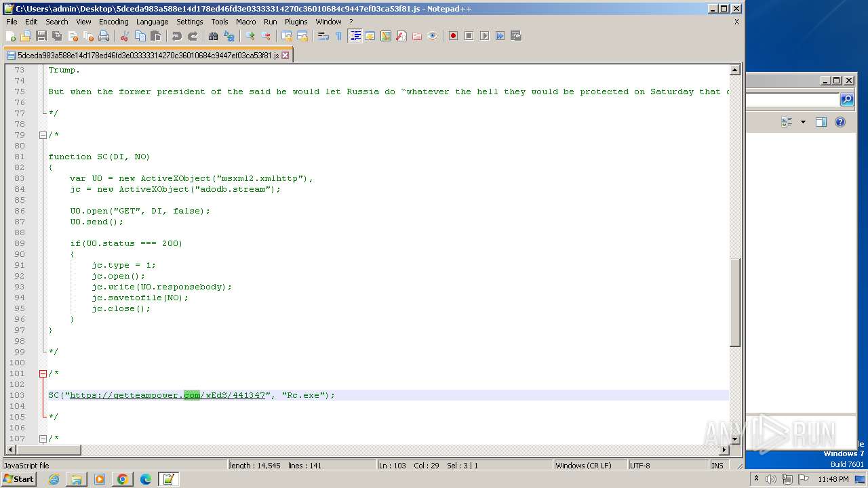Open the views dropdown arrow in Explorer window
Screen dimensions: 868x488
[x=803, y=122]
